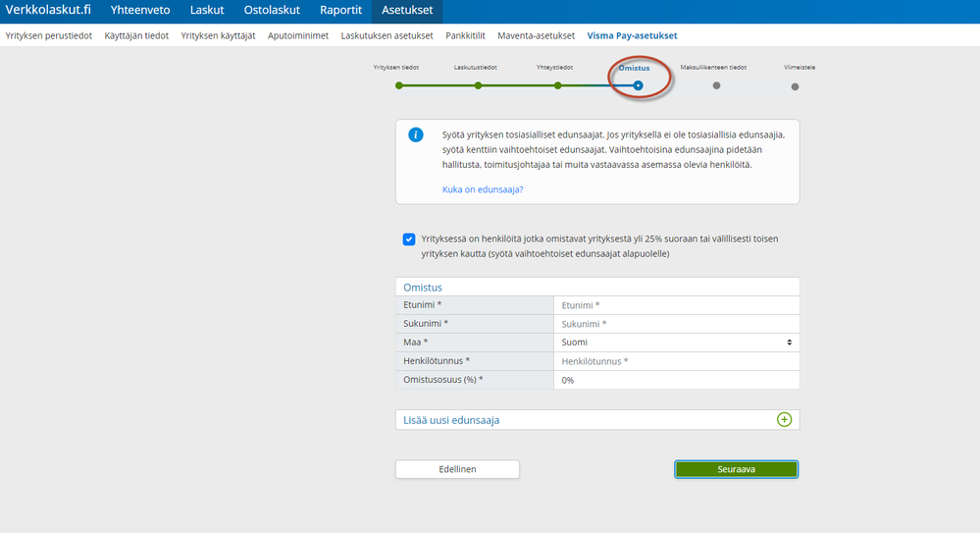Open Maventa-asetukset tab
Image resolution: width=980 pixels, height=533 pixels.
click(536, 35)
